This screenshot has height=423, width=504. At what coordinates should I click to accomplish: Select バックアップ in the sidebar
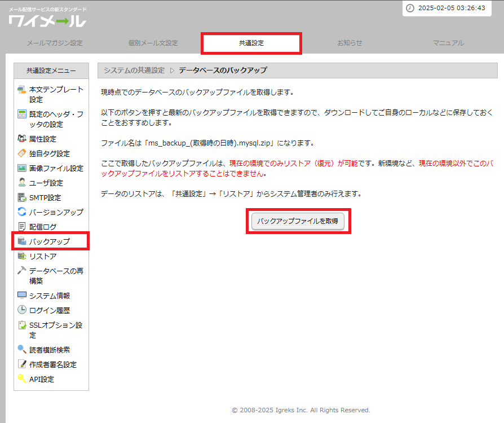click(x=50, y=241)
